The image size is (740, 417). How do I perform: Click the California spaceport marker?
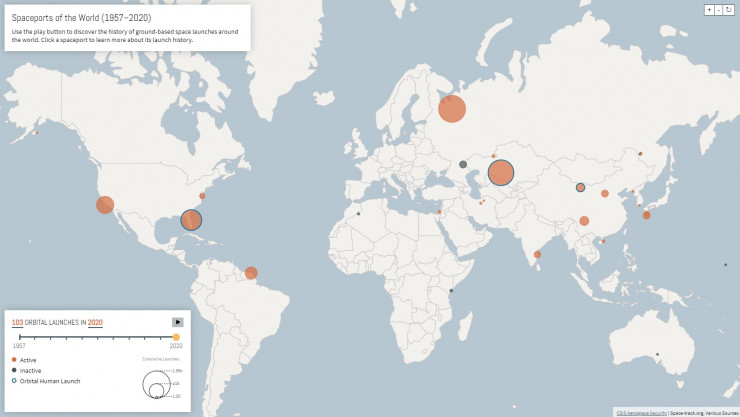(x=105, y=205)
